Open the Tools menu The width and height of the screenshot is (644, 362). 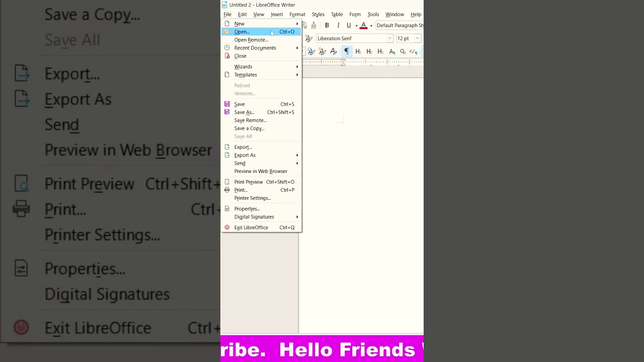[x=373, y=15]
